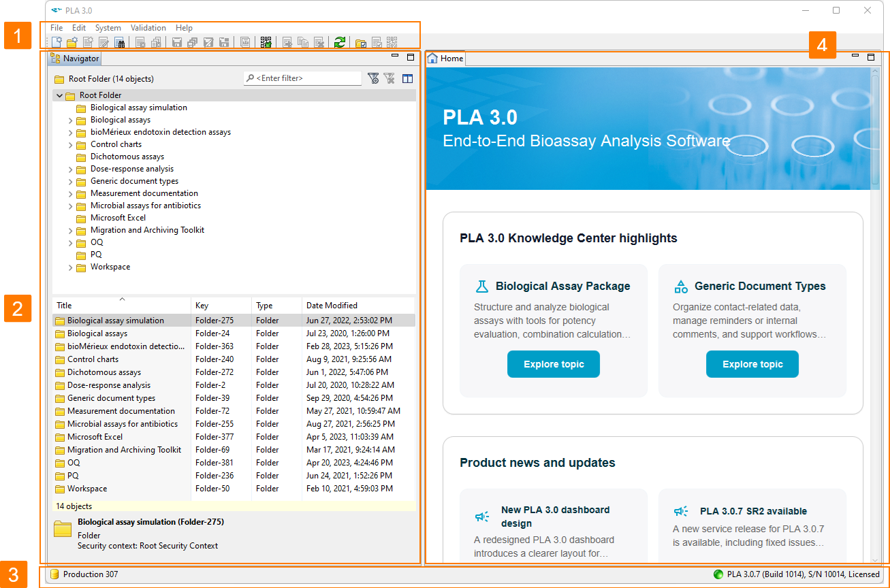Click the green QR code toolbar icon
This screenshot has height=588, width=890.
pos(266,43)
